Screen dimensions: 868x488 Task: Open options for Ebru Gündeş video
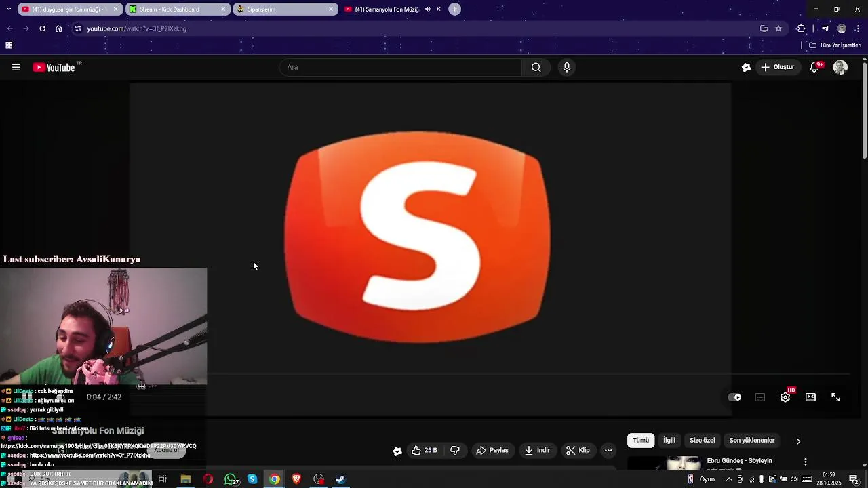pos(806,462)
